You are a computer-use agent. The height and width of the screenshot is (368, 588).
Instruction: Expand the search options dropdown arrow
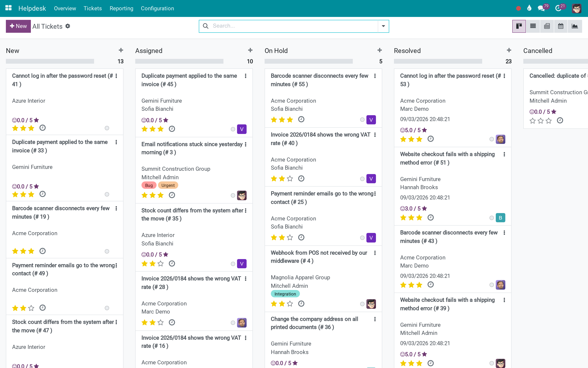tap(383, 26)
